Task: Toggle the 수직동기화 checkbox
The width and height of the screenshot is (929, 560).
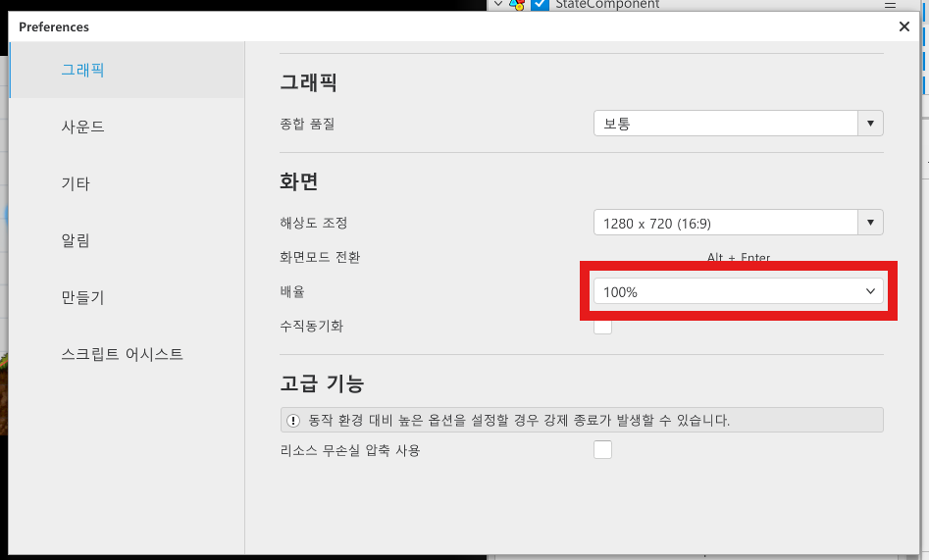Action: coord(602,328)
